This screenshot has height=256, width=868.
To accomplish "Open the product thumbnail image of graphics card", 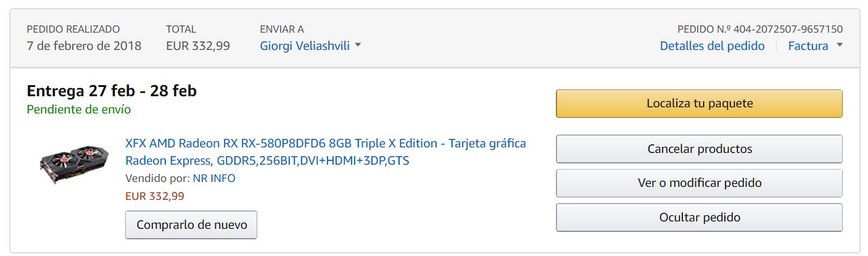I will click(x=71, y=160).
